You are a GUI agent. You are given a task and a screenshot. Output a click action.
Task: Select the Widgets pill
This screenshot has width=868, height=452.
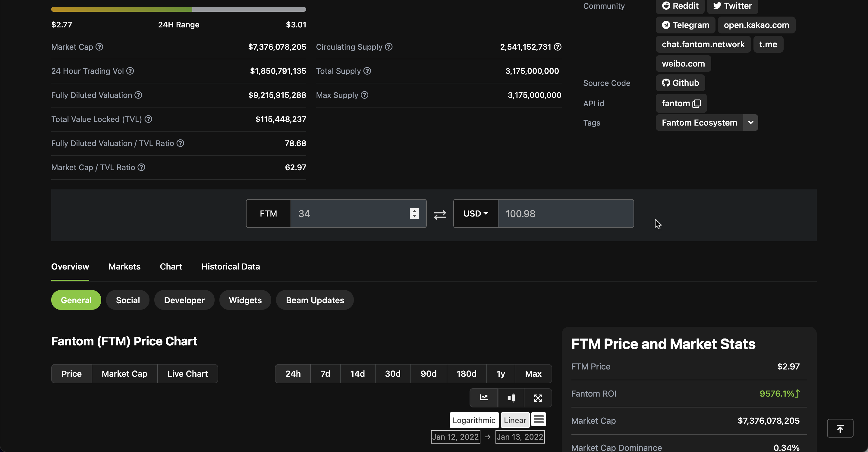point(245,300)
